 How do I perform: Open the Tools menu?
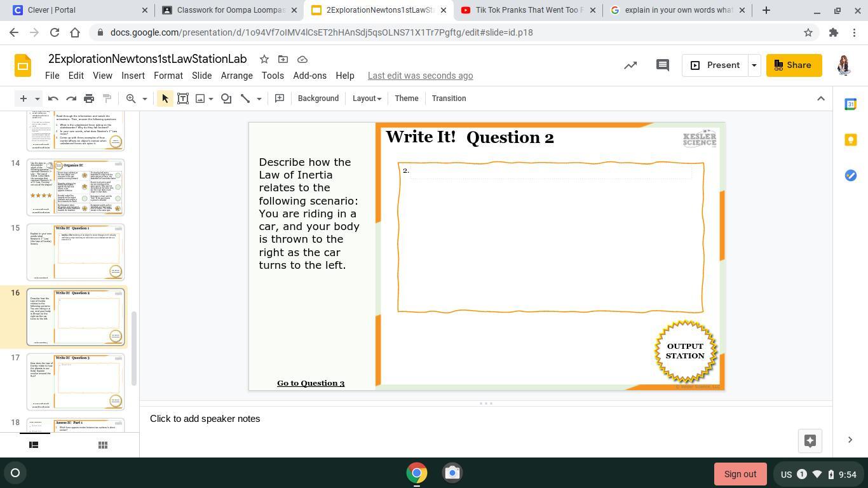pos(273,76)
